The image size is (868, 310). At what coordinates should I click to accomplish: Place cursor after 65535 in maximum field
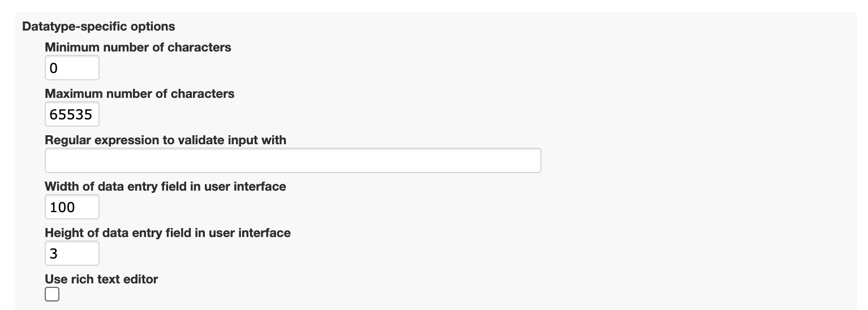(94, 114)
